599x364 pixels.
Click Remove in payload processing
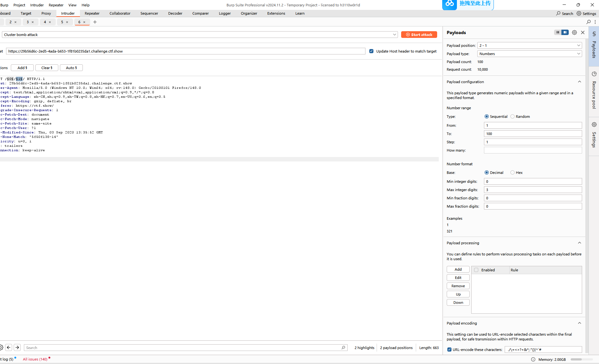coord(458,286)
